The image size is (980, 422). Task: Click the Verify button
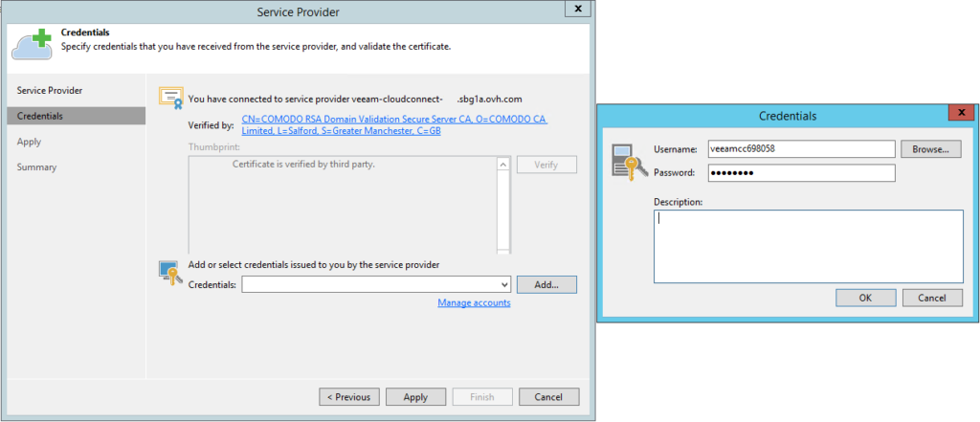coord(546,165)
